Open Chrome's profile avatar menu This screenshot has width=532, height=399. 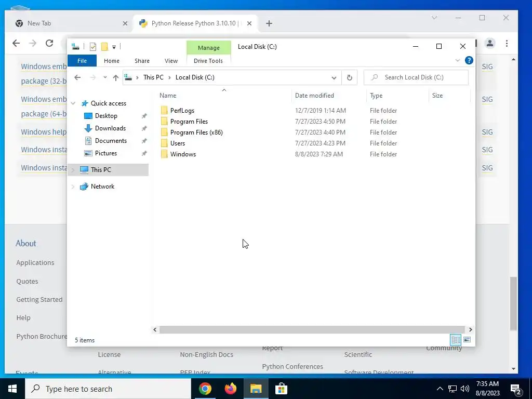click(x=490, y=43)
